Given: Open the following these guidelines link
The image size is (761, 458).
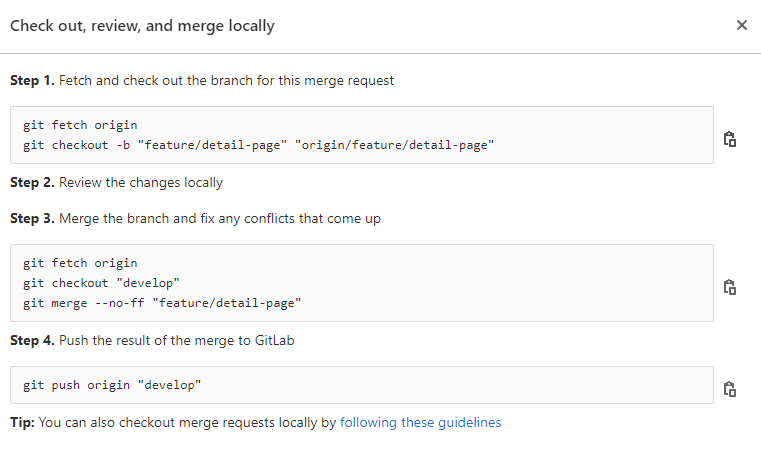Looking at the screenshot, I should tap(420, 423).
